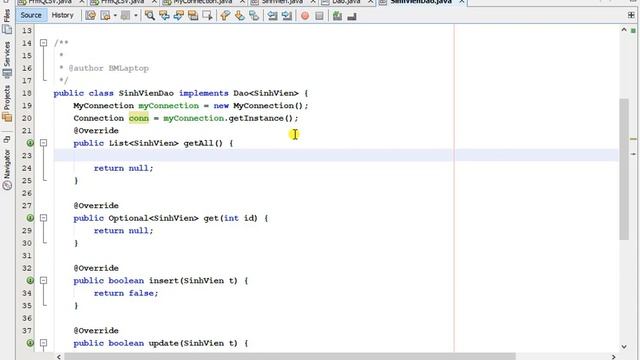Switch to the History view

pos(62,16)
